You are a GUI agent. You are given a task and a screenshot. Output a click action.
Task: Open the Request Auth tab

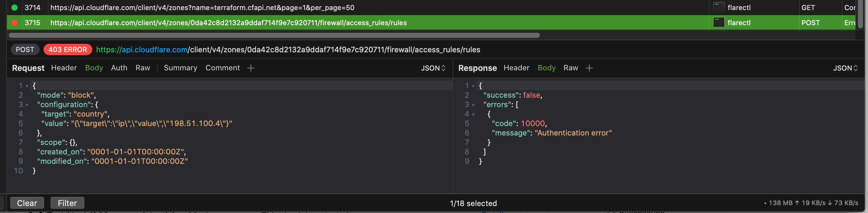(119, 68)
